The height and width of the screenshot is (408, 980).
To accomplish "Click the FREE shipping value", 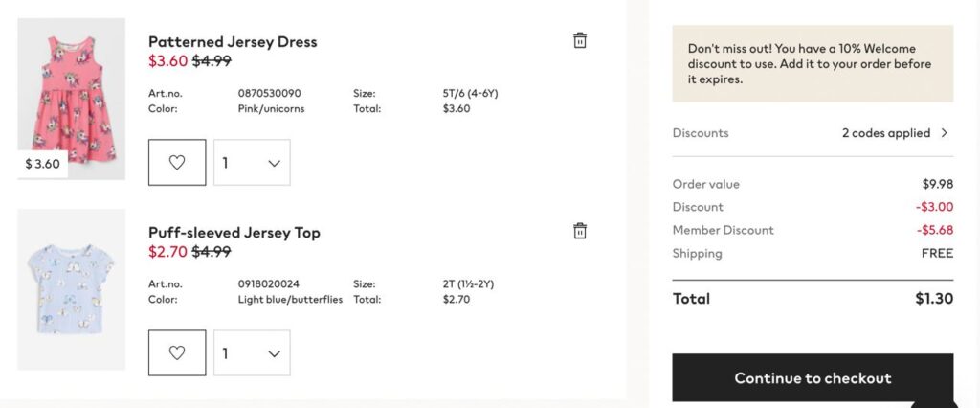I will tap(937, 254).
